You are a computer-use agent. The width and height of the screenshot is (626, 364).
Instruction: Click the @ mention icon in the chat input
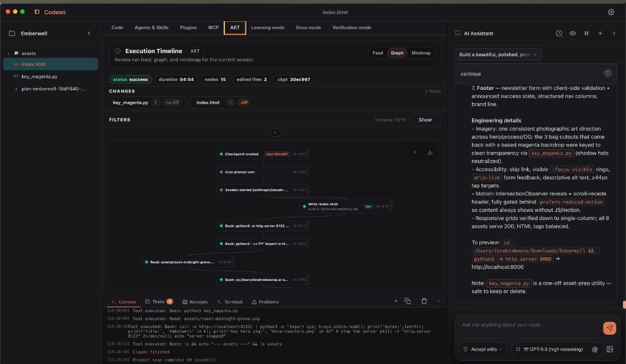point(595,349)
